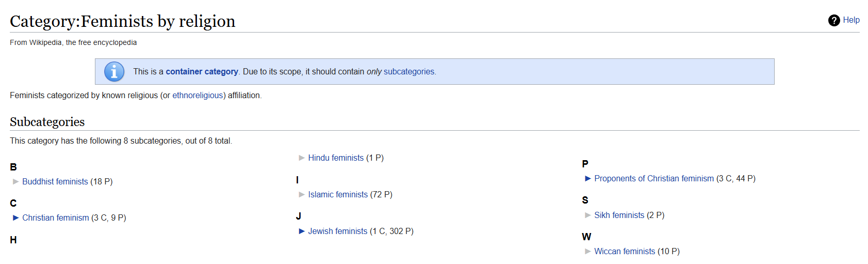
Task: Open Proponents of Christian feminism link
Action: 654,179
